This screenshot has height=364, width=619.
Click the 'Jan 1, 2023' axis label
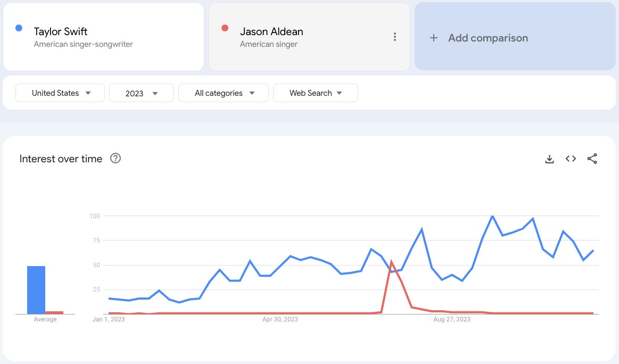(109, 319)
